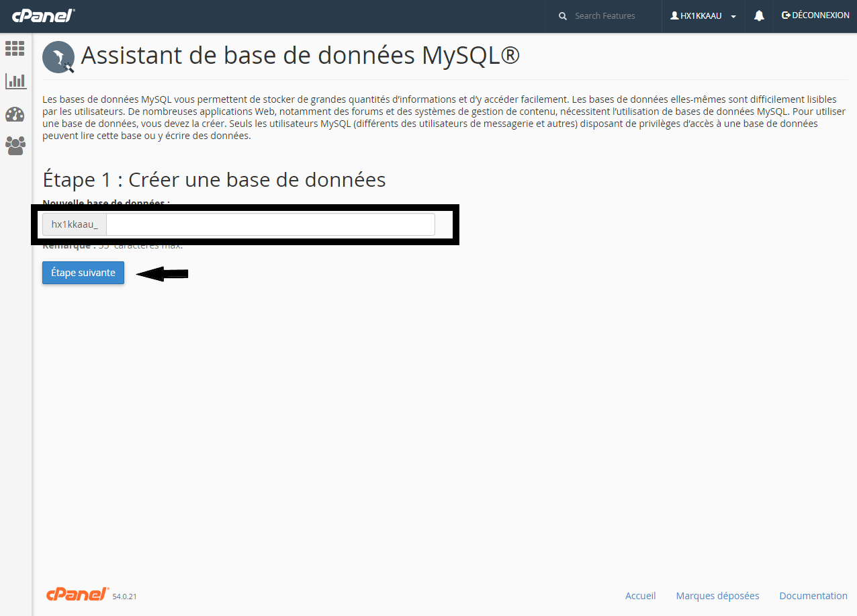This screenshot has width=857, height=616.
Task: Click the notifications bell icon
Action: pos(759,15)
